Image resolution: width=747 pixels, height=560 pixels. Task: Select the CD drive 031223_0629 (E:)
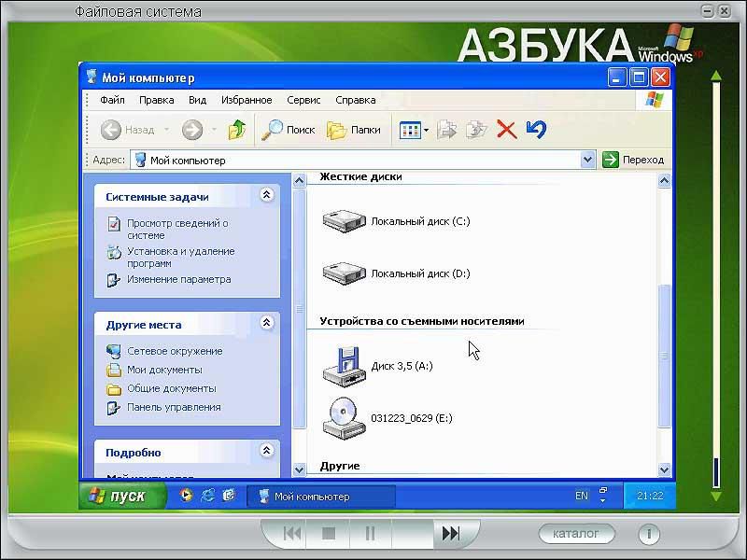coord(343,417)
